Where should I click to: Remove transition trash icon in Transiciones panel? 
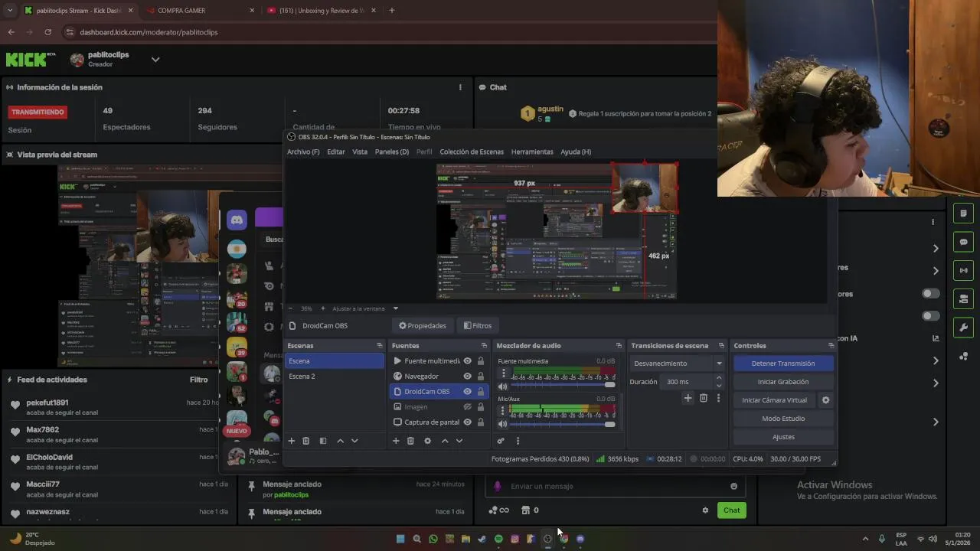[x=704, y=398]
